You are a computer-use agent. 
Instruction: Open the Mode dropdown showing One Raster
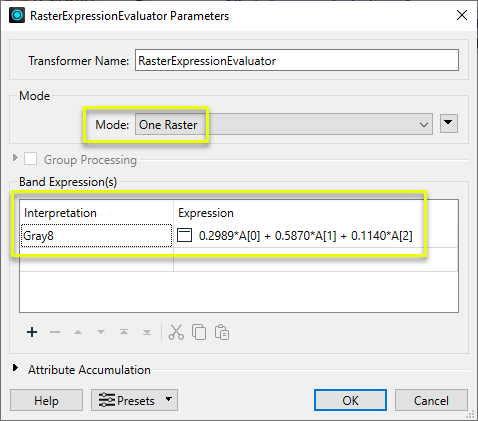click(284, 124)
